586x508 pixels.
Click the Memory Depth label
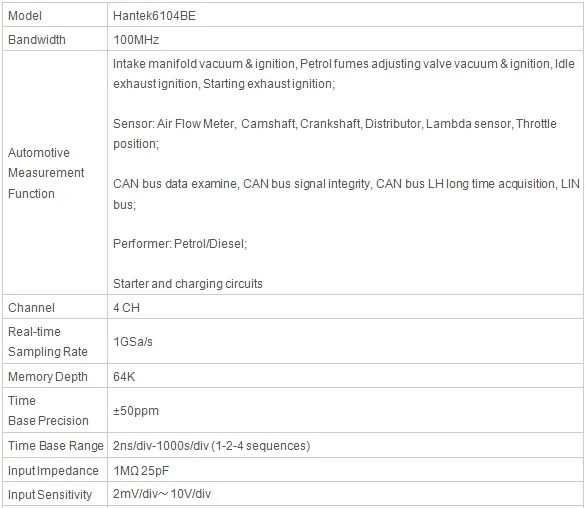pos(48,376)
